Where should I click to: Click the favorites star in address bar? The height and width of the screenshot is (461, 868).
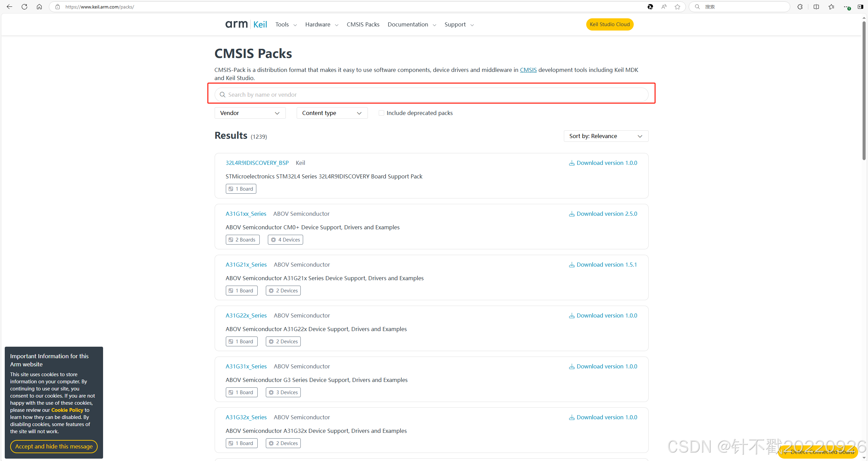(x=677, y=7)
